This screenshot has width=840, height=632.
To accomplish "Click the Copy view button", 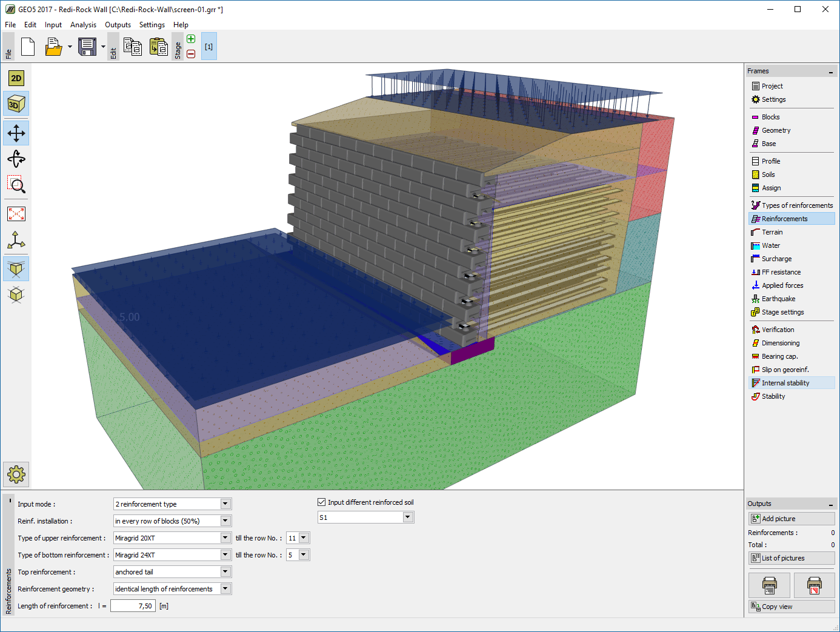I will coord(791,607).
